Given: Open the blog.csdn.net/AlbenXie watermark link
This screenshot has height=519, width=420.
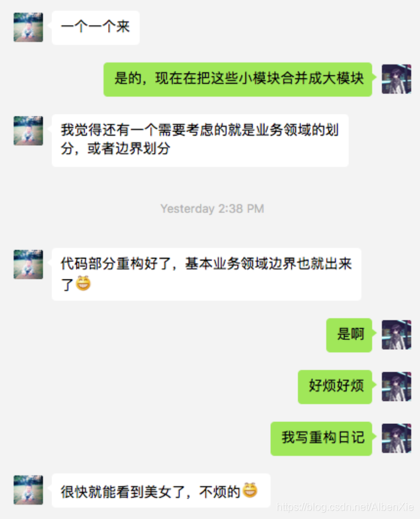Looking at the screenshot, I should tap(345, 507).
